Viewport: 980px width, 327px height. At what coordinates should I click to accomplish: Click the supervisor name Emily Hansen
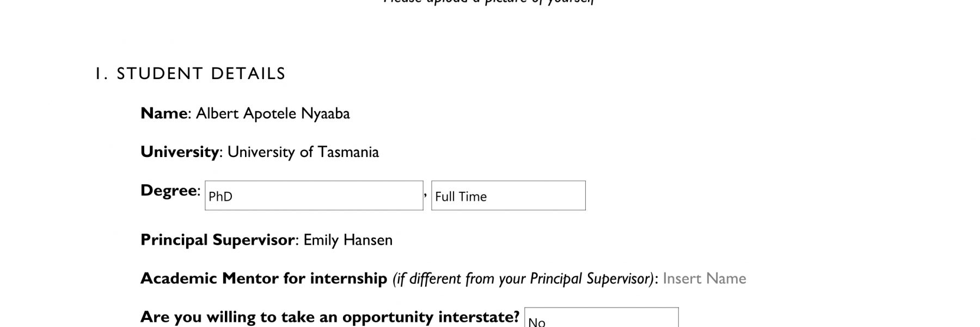point(347,240)
